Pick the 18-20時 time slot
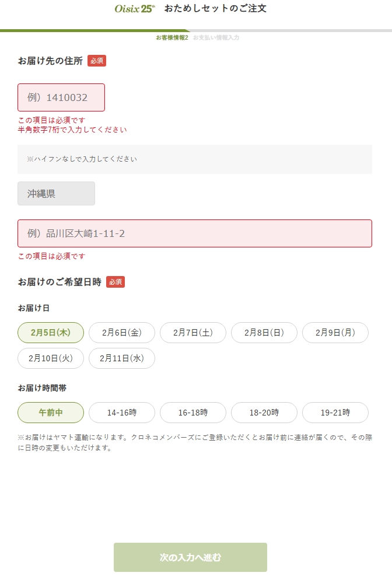 tap(264, 413)
